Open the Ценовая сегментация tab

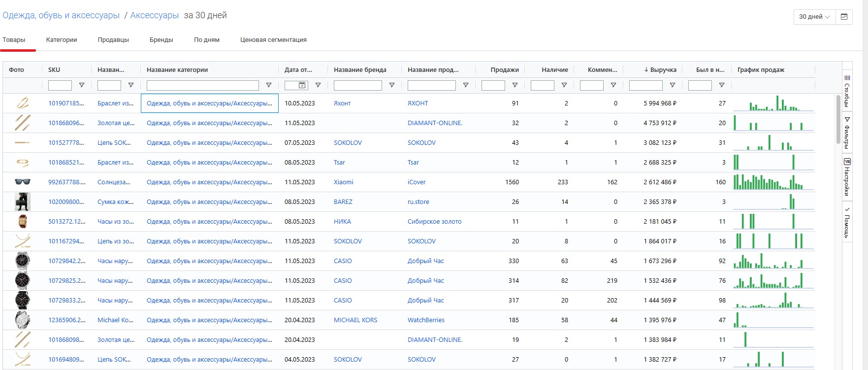tap(273, 40)
